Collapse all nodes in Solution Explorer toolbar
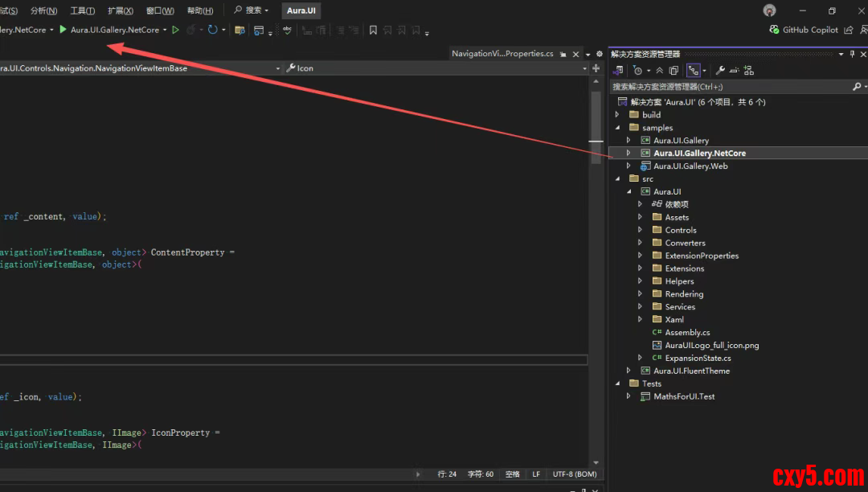 pos(661,71)
